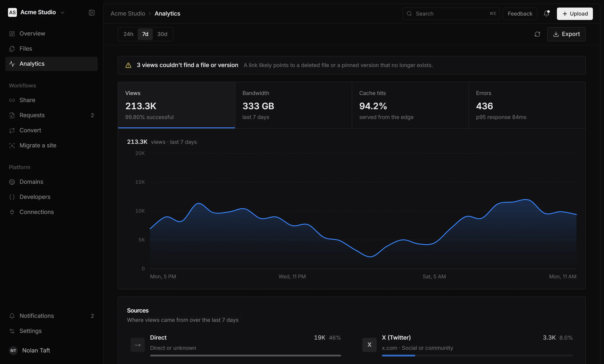
Task: Click the Share link icon
Action: pyautogui.click(x=12, y=100)
